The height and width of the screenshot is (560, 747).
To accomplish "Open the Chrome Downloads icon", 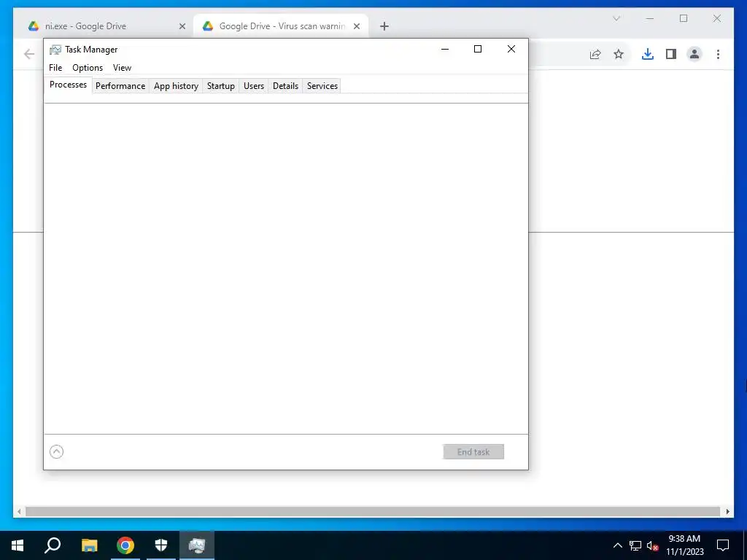I will 648,54.
